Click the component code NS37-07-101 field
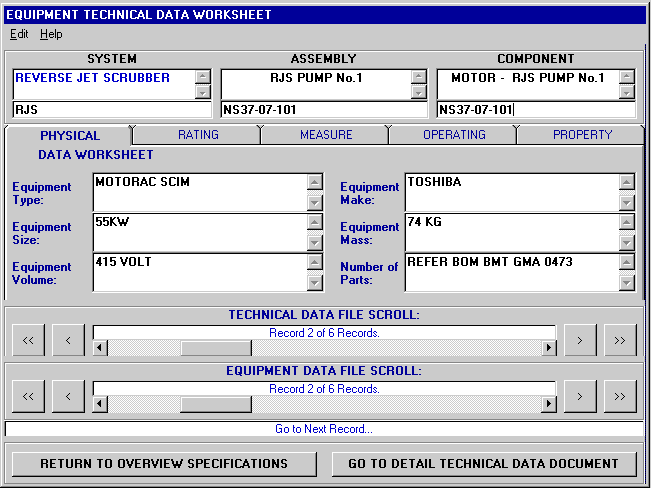Screen dimensions: 651x488 click(536, 110)
